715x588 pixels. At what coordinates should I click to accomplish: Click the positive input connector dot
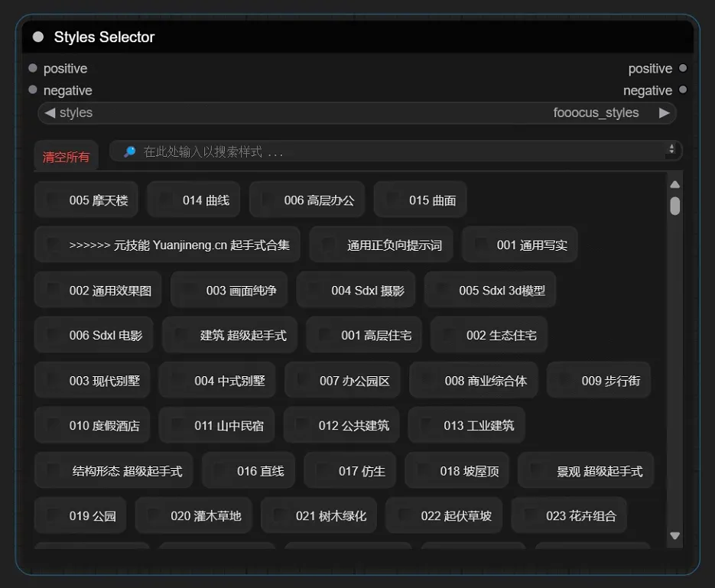click(x=33, y=68)
